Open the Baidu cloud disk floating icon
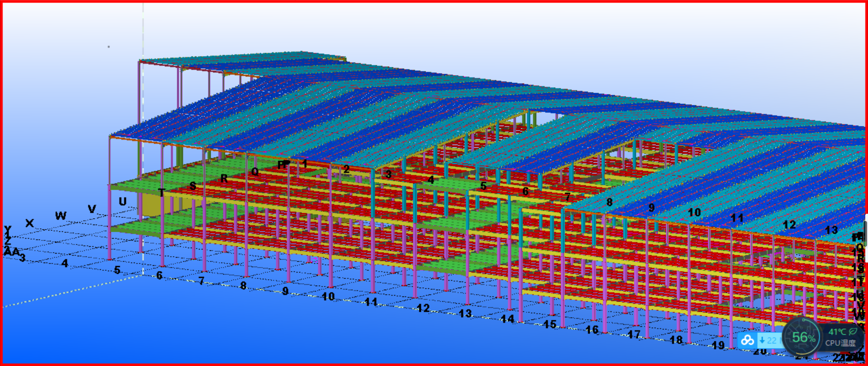This screenshot has width=868, height=366. (x=747, y=340)
